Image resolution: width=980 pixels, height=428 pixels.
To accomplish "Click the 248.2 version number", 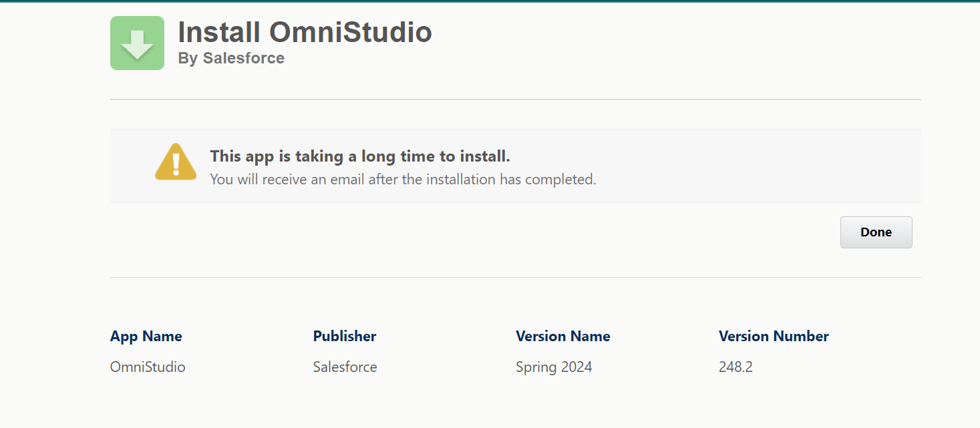I will coord(735,367).
